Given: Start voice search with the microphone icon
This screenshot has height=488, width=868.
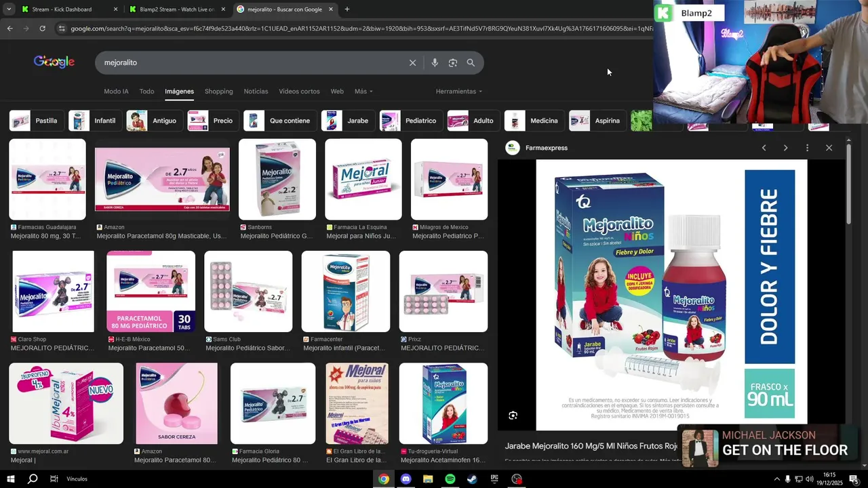Looking at the screenshot, I should click(x=435, y=63).
